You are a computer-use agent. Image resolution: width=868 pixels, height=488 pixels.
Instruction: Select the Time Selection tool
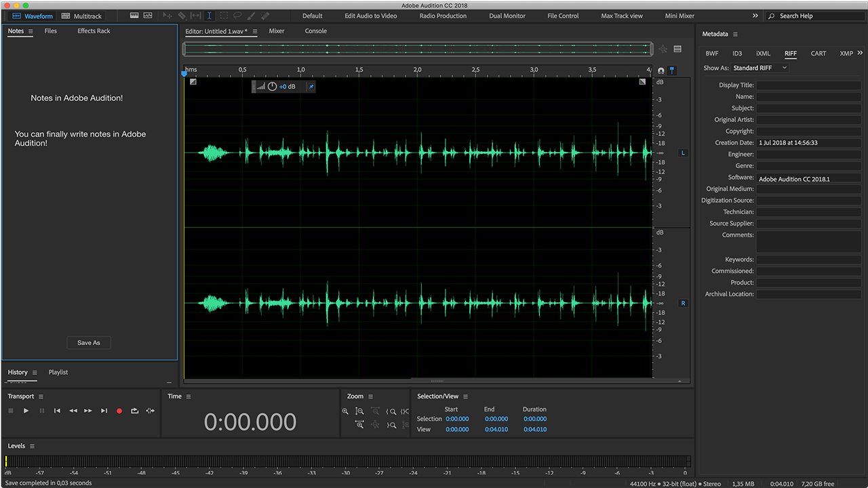tap(210, 15)
